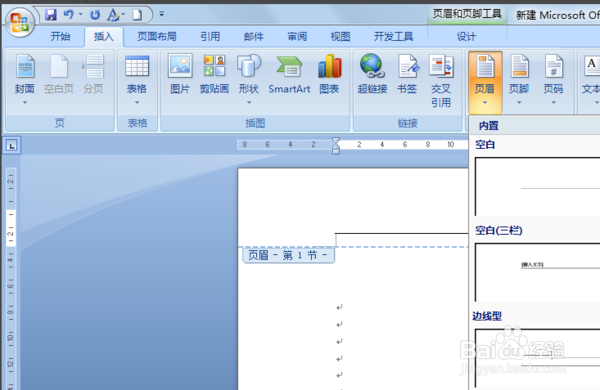Click the 页眉 - 第 1 节 - label

288,255
